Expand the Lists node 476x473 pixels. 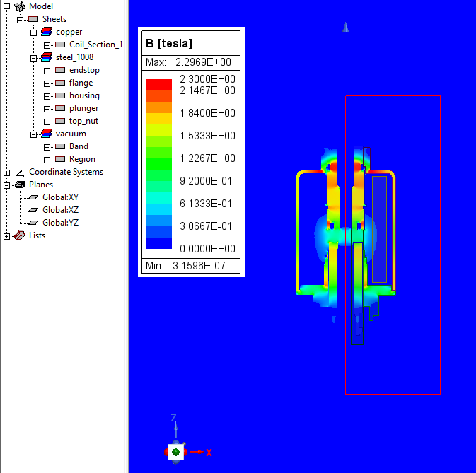[7, 235]
